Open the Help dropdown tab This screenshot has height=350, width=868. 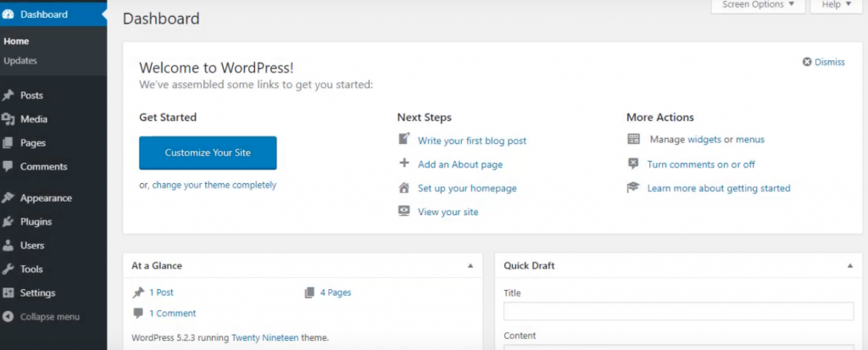(837, 5)
